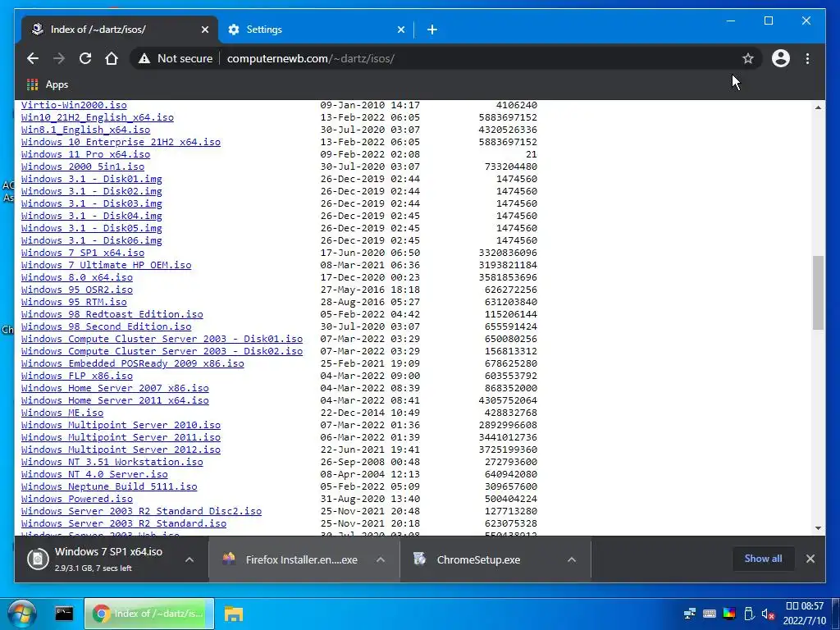Click Show all downloads button
This screenshot has width=840, height=630.
click(763, 558)
